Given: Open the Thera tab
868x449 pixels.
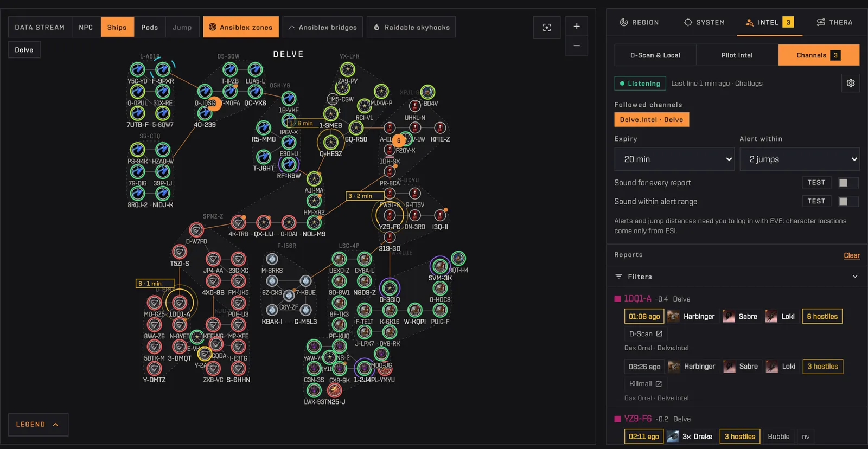Looking at the screenshot, I should (834, 22).
